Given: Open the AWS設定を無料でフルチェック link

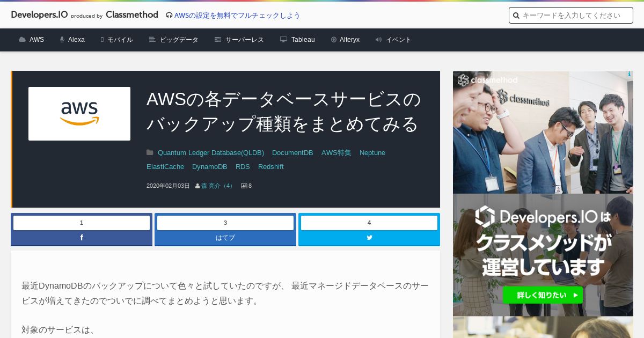Looking at the screenshot, I should pyautogui.click(x=237, y=16).
